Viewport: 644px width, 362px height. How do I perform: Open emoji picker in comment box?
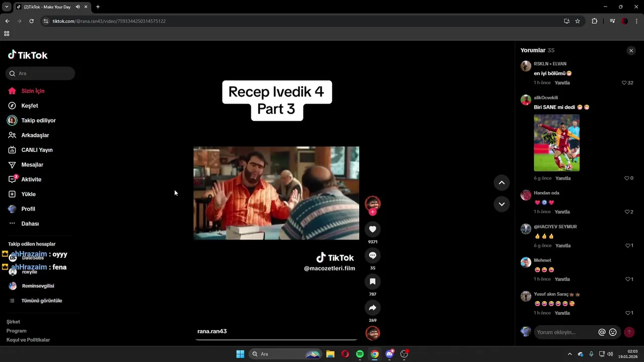tap(613, 332)
